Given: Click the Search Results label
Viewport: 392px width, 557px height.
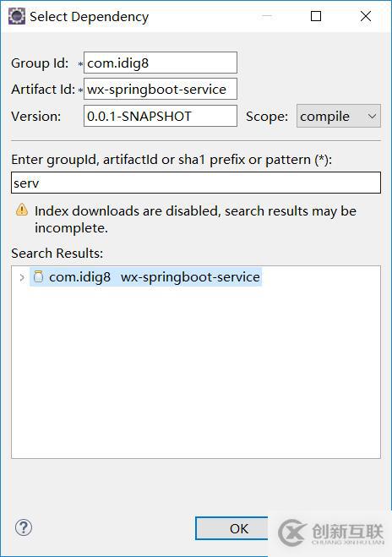Looking at the screenshot, I should coord(57,254).
